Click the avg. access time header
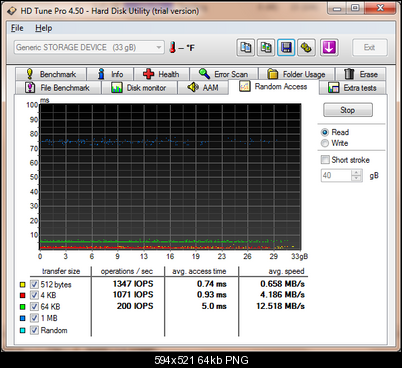Image resolution: width=402 pixels, height=368 pixels. pyautogui.click(x=199, y=271)
